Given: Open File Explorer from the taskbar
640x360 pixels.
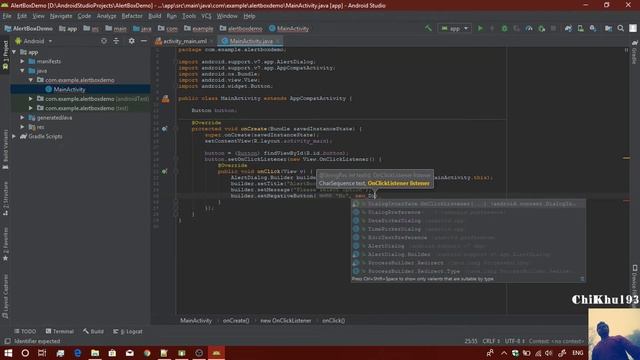Looking at the screenshot, I should [95, 353].
